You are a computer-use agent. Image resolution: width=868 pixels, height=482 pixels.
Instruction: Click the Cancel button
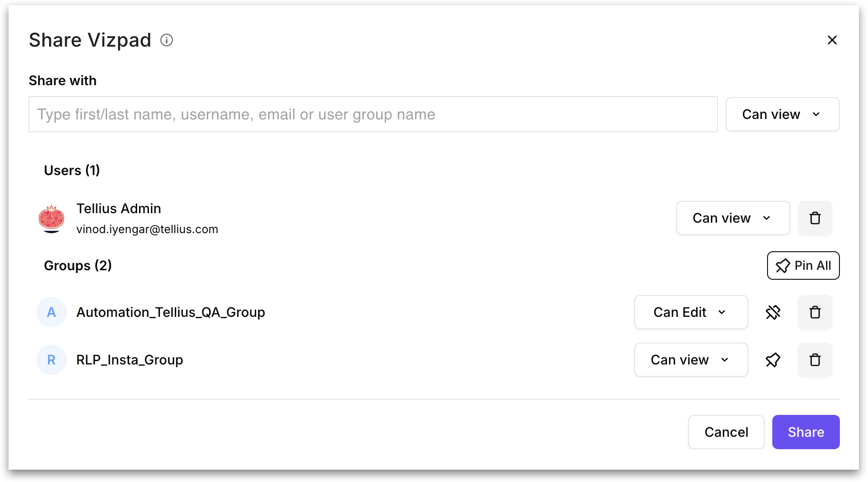click(x=726, y=432)
